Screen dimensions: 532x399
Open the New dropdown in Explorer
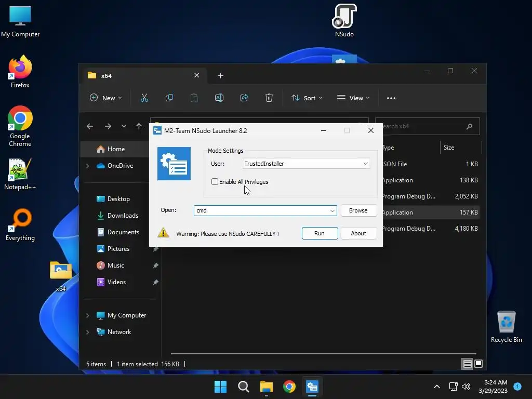tap(105, 98)
